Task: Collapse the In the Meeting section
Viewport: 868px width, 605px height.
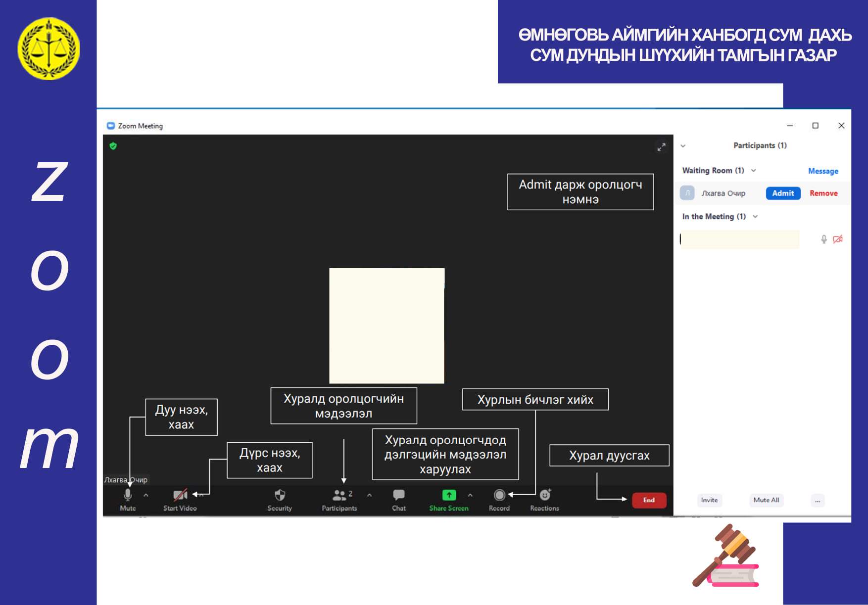Action: (x=755, y=217)
